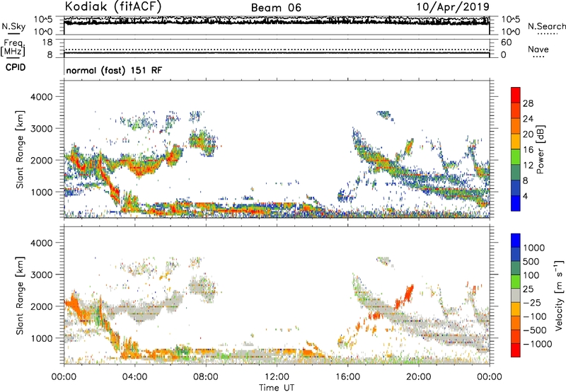Click the 'Freq. [MHz]' axis label
Screen dimensions: 566x392
(x=13, y=48)
